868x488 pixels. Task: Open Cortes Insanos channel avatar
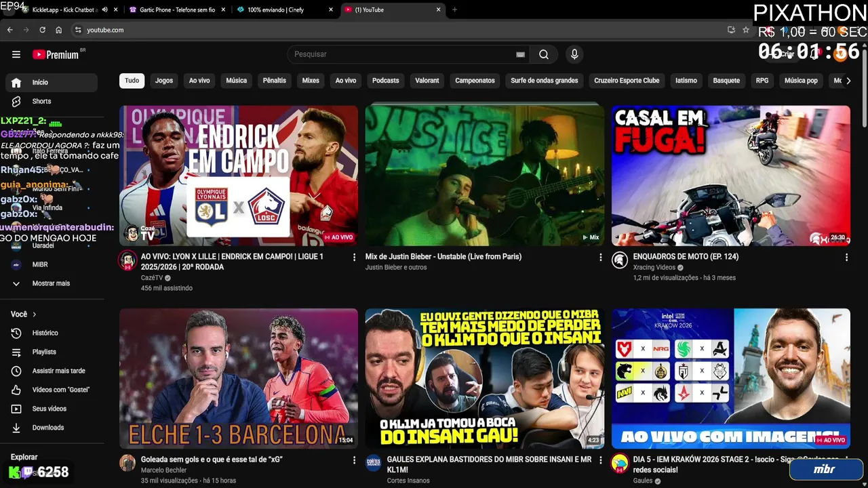374,463
